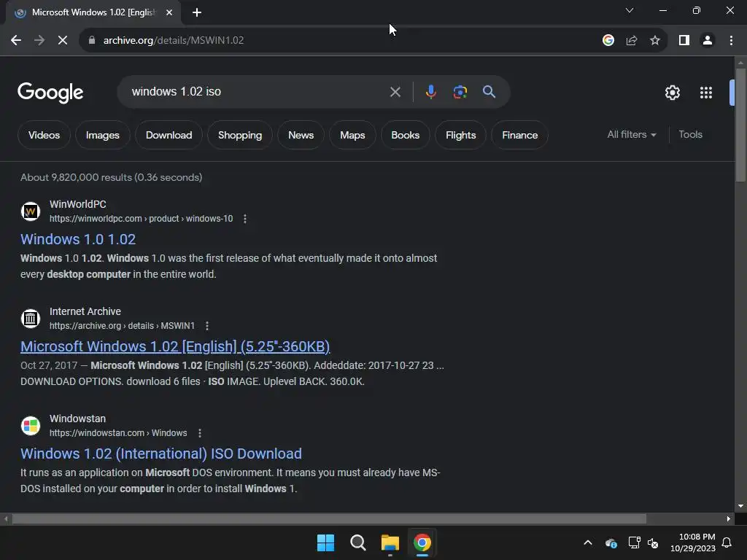Toggle Chrome side panel
This screenshot has width=747, height=560.
[x=684, y=41]
